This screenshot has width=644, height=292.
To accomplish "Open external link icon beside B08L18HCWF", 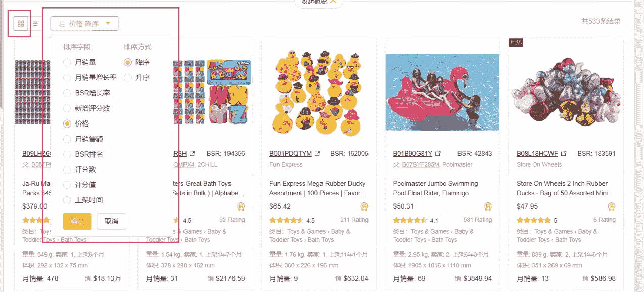I will [564, 154].
